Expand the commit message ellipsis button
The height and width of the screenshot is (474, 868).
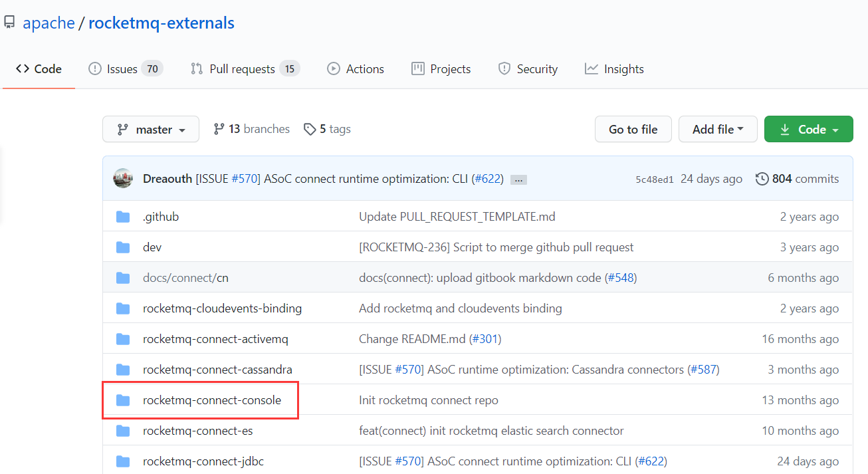click(519, 179)
